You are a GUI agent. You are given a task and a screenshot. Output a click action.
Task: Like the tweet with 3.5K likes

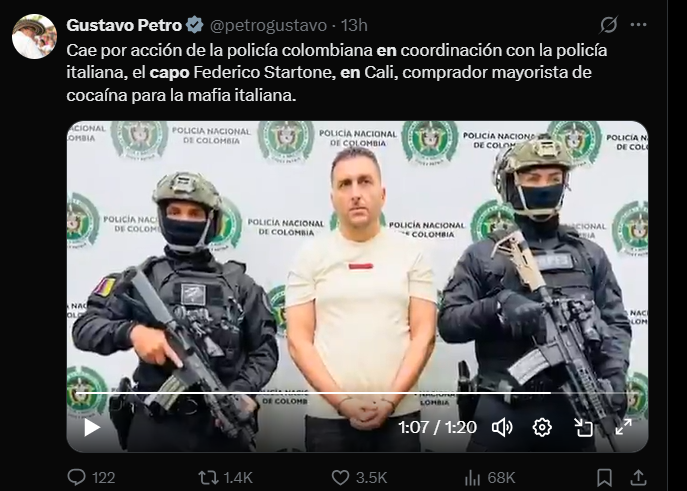359,477
